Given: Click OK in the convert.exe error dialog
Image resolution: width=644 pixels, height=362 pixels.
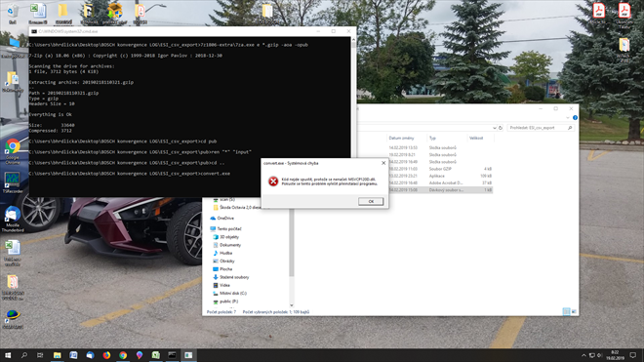Looking at the screenshot, I should 371,201.
